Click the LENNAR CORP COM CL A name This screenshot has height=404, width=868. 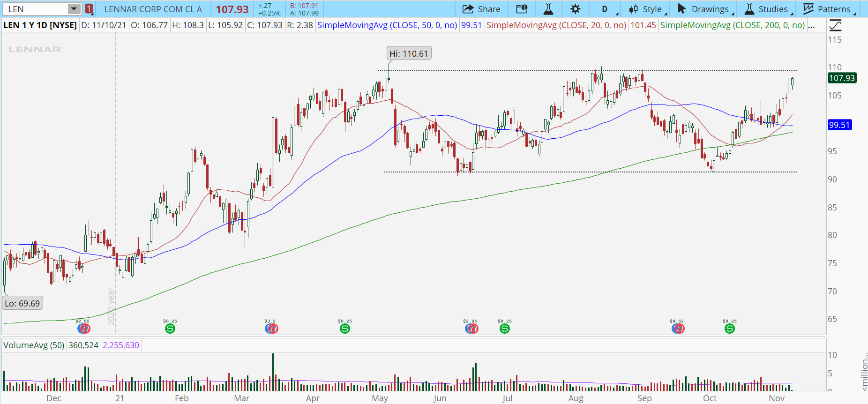pos(153,9)
